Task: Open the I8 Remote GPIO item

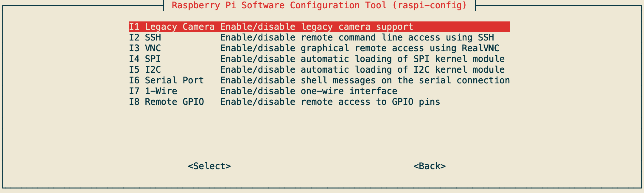Action: (319, 102)
